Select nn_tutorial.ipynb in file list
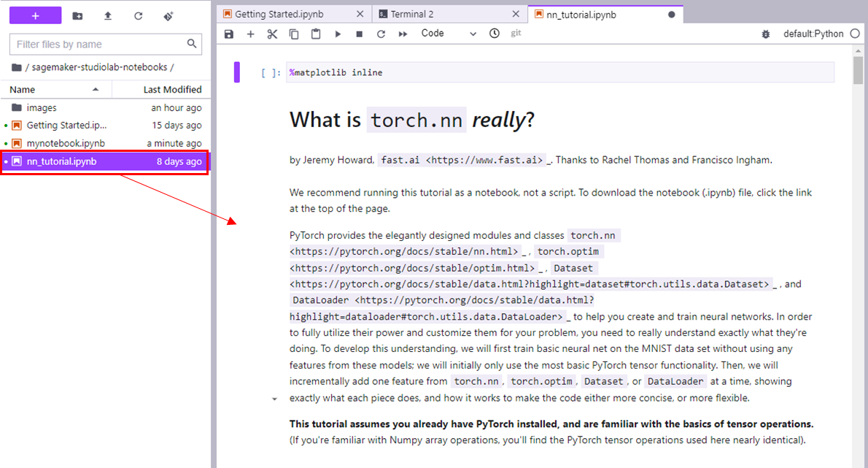 tap(105, 161)
